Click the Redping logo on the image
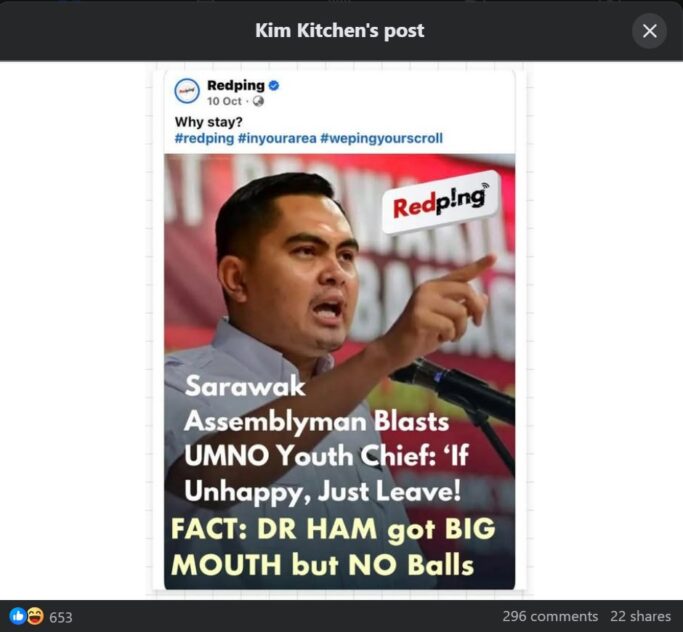The width and height of the screenshot is (683, 632). tap(440, 203)
